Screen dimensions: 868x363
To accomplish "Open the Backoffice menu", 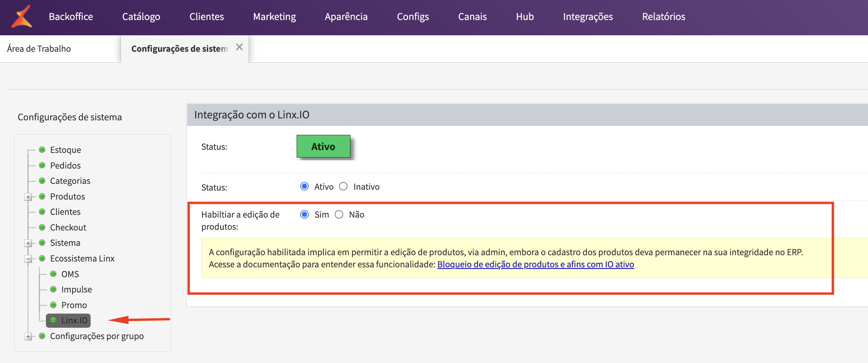I will point(71,16).
